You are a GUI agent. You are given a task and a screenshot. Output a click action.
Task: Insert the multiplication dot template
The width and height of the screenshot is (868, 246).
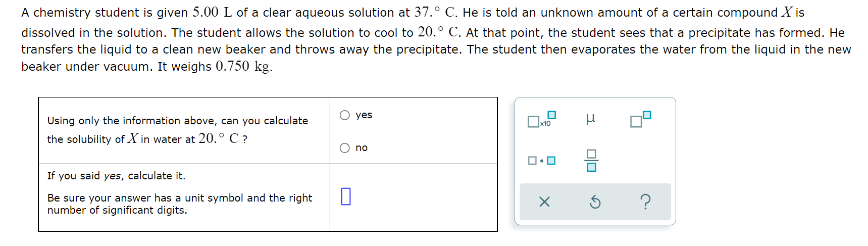(541, 161)
